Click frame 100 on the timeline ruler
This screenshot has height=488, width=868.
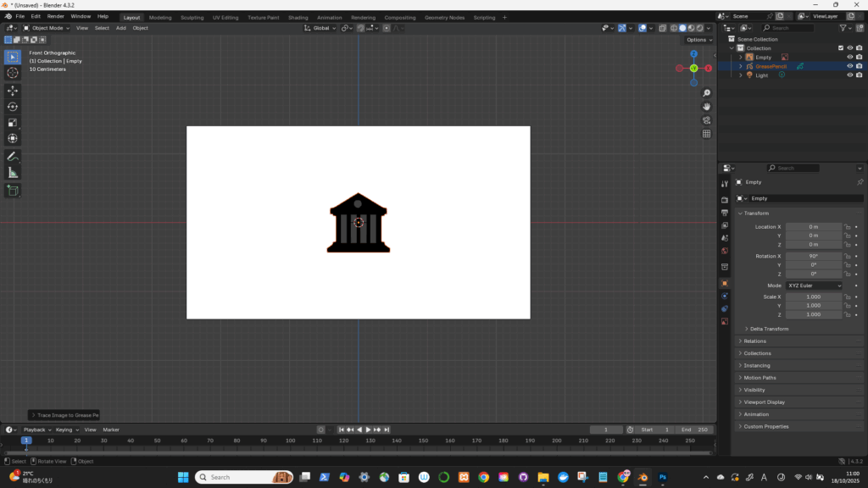click(x=291, y=441)
